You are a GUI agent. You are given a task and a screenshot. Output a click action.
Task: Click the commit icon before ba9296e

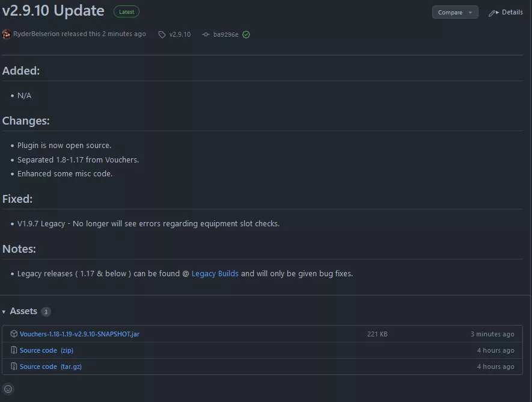click(206, 35)
